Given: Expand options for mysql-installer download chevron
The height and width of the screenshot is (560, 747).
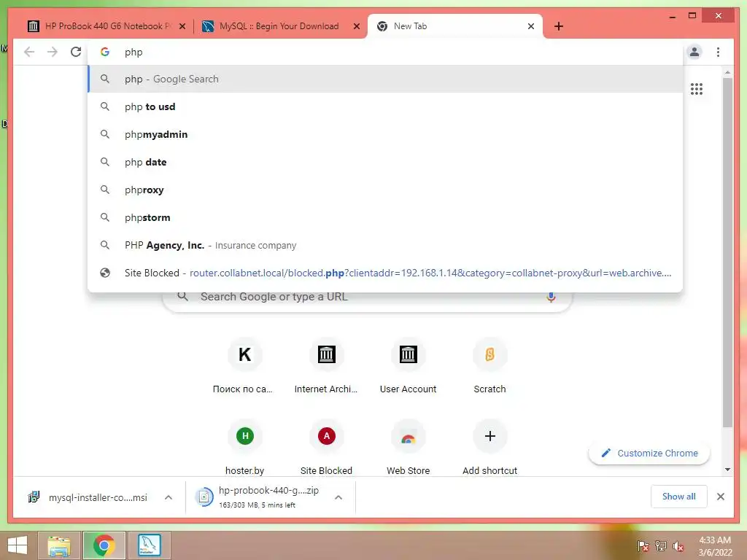Looking at the screenshot, I should click(169, 497).
